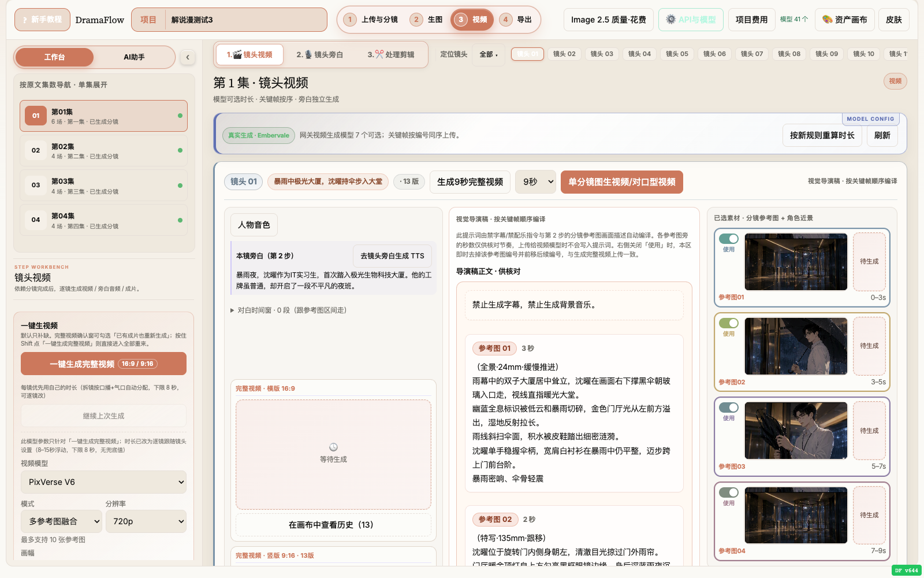This screenshot has width=924, height=578.
Task: Click 待生成 placeholder beside 参考图03
Action: pyautogui.click(x=869, y=431)
